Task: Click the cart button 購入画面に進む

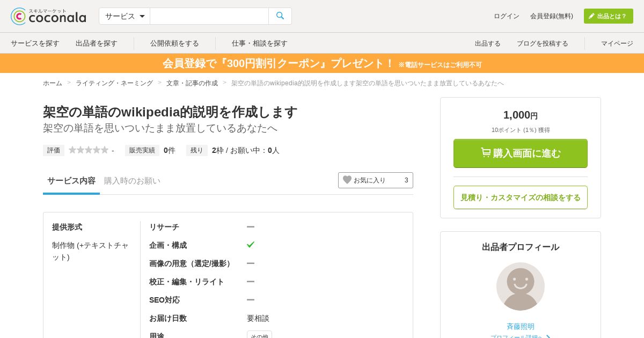Action: (x=521, y=153)
